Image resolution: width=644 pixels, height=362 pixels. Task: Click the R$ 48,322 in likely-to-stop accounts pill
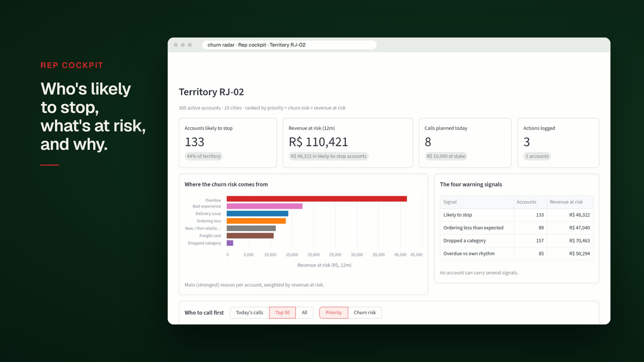coord(329,156)
